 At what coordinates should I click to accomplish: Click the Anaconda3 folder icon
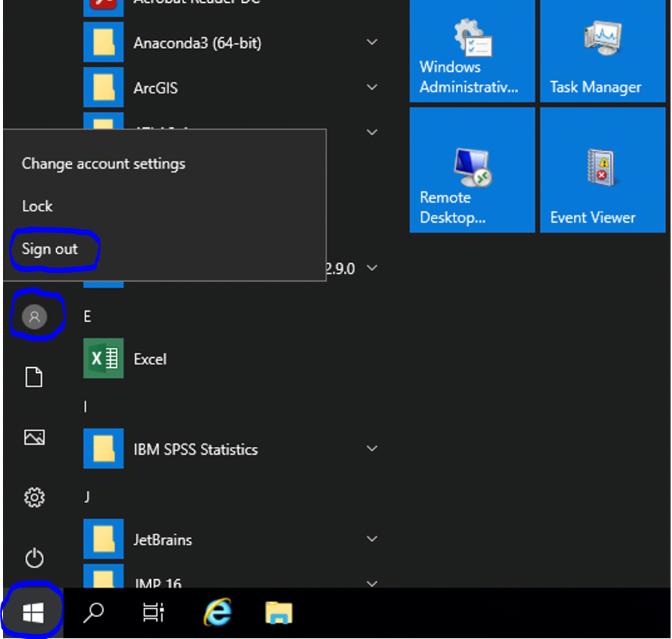click(103, 43)
